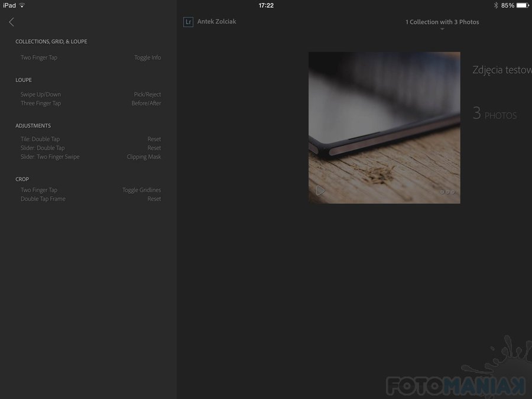The image size is (532, 399).
Task: Select the 'Zdjęcia testow' collection title
Action: click(x=502, y=70)
